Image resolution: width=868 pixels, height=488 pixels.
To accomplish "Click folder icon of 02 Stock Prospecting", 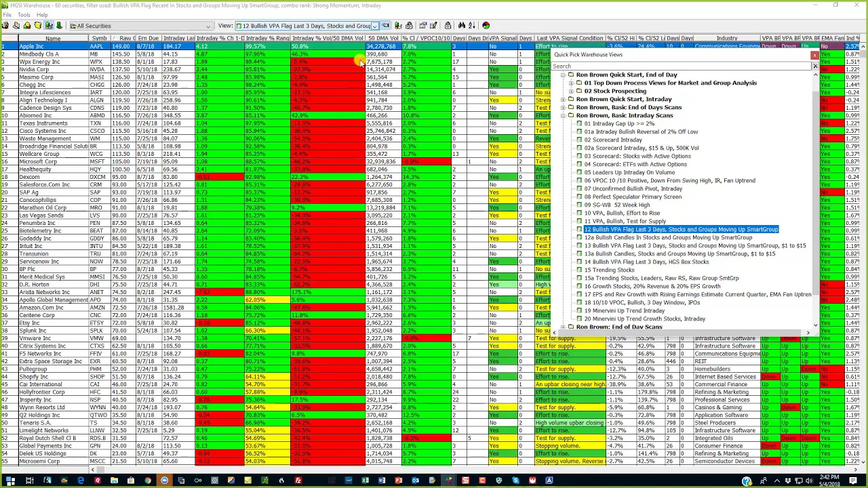I will [580, 91].
